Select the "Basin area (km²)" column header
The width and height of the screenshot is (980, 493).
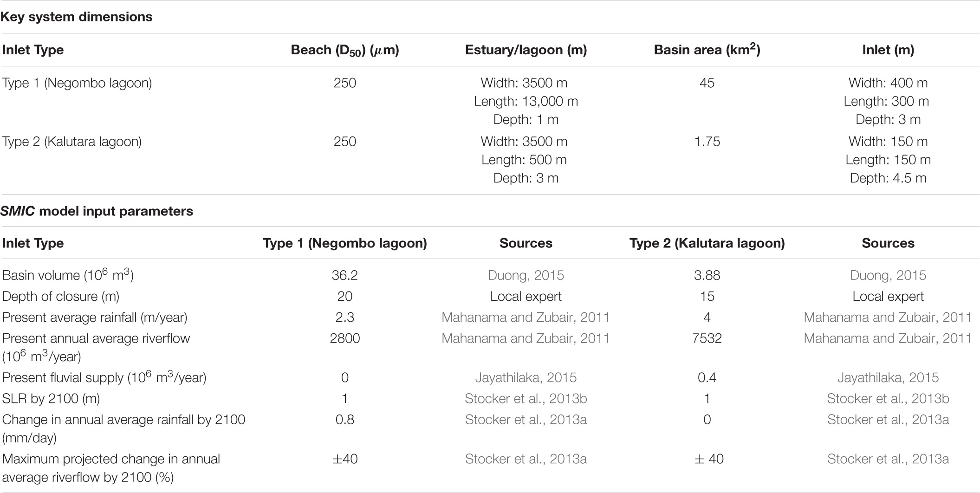pyautogui.click(x=707, y=50)
